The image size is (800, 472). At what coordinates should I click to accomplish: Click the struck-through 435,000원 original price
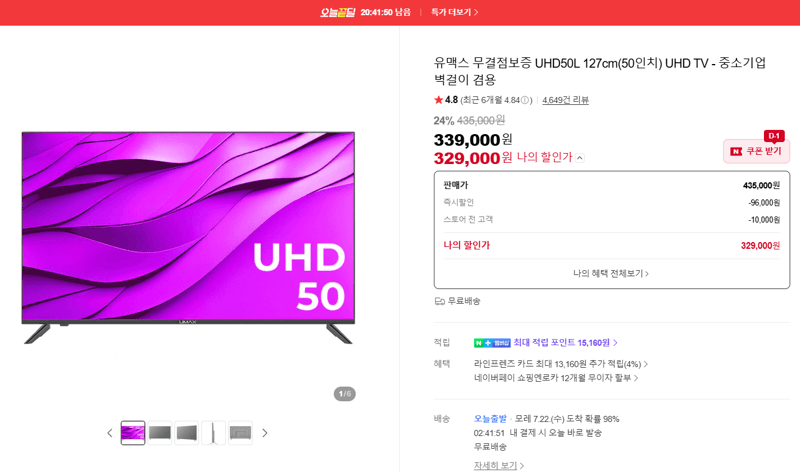(481, 120)
